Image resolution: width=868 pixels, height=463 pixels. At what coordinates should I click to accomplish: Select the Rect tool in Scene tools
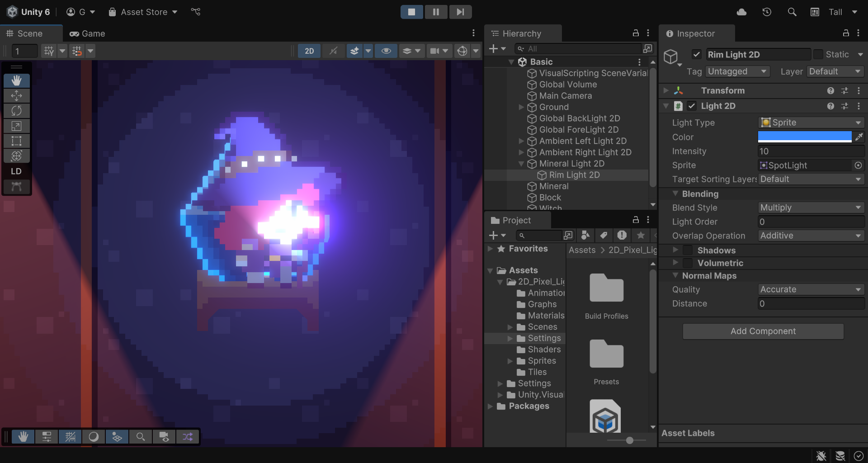point(16,141)
